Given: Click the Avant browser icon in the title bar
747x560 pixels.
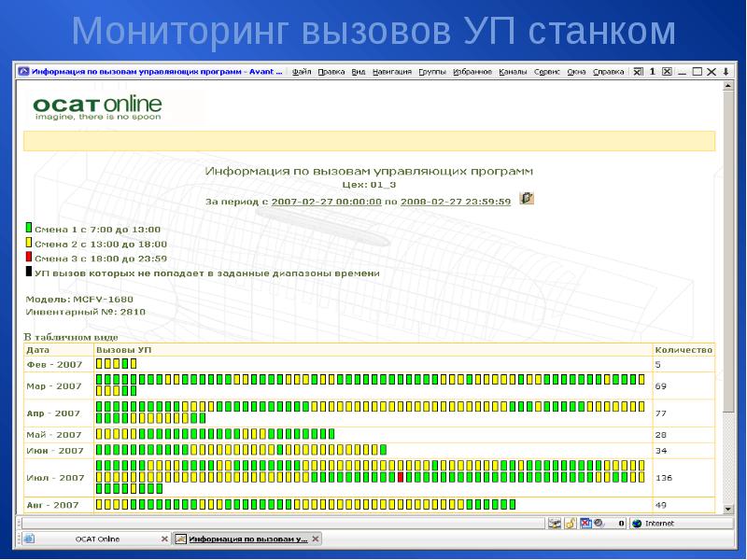Looking at the screenshot, I should point(23,71).
